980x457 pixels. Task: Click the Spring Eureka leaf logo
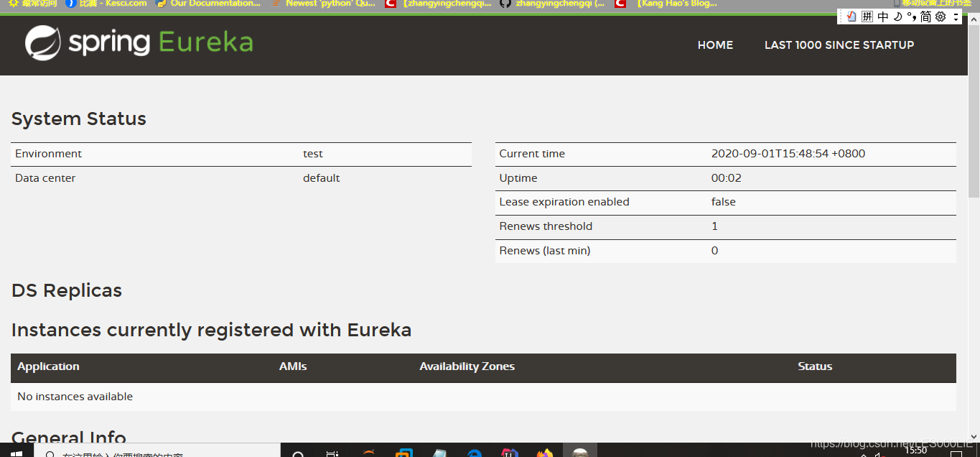(42, 43)
